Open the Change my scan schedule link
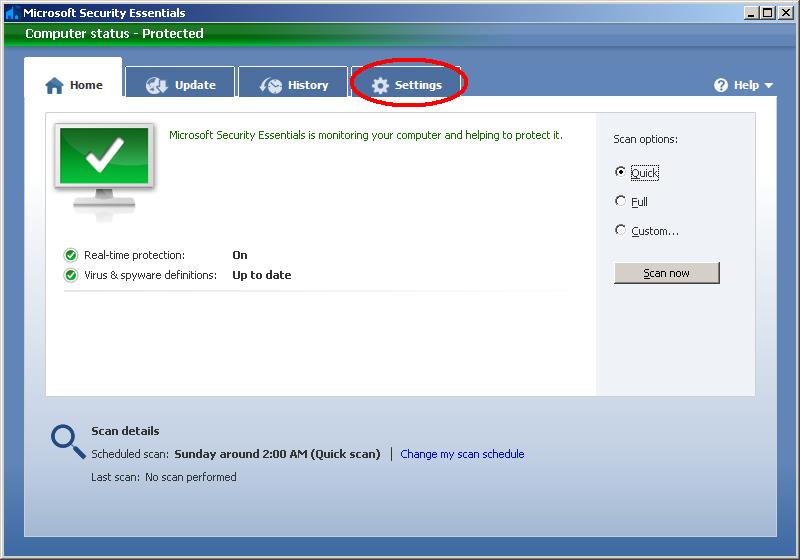800x560 pixels. point(462,454)
